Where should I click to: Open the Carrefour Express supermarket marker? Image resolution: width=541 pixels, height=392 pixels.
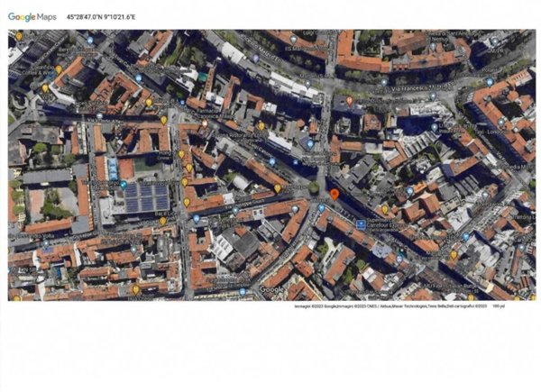(x=361, y=225)
